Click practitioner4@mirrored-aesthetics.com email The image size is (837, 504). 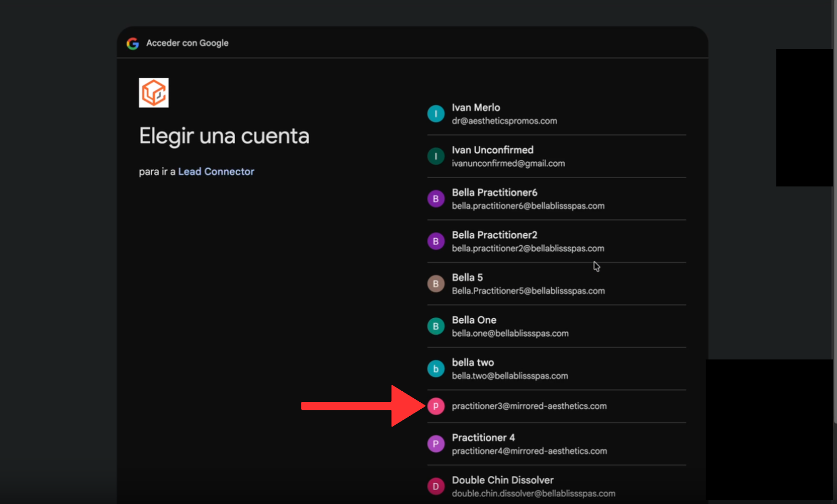(x=529, y=451)
